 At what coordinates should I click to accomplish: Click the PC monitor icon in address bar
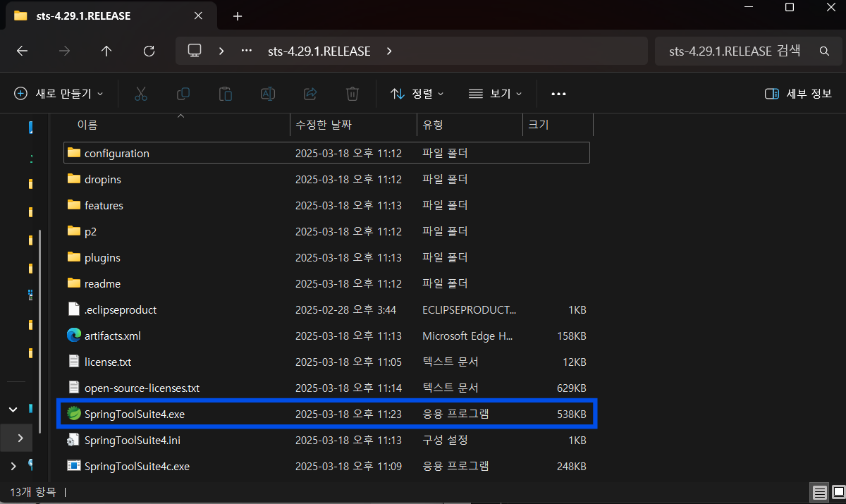(x=195, y=51)
